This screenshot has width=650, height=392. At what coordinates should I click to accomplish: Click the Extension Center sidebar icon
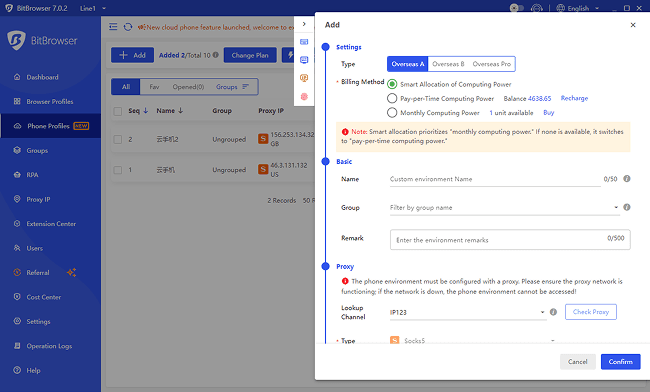pos(17,224)
